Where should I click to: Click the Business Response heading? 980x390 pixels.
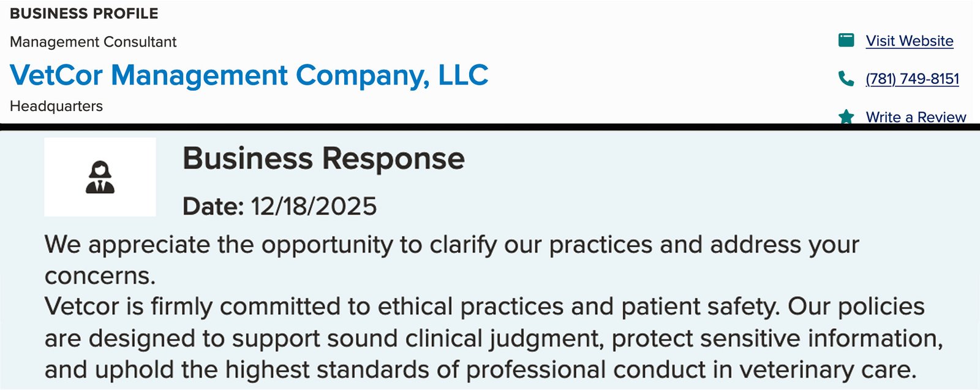(323, 159)
